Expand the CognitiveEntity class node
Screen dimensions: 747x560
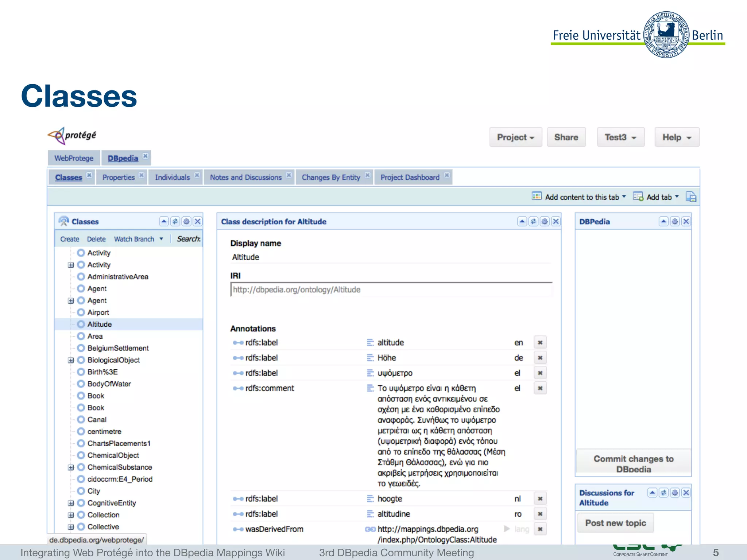(71, 503)
